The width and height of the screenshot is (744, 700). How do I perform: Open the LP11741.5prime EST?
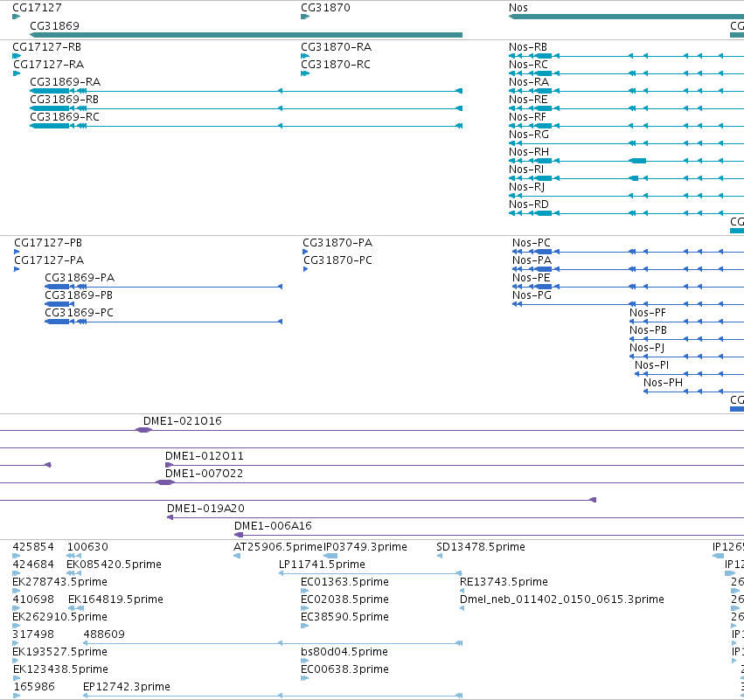(322, 565)
